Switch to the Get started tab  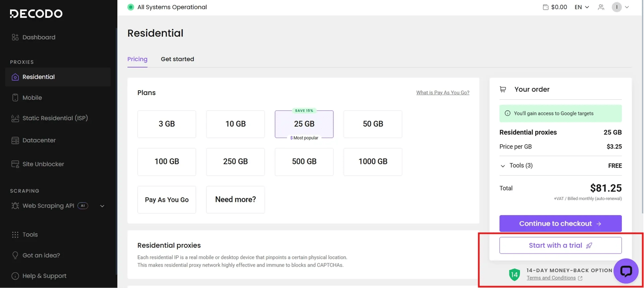(x=177, y=59)
